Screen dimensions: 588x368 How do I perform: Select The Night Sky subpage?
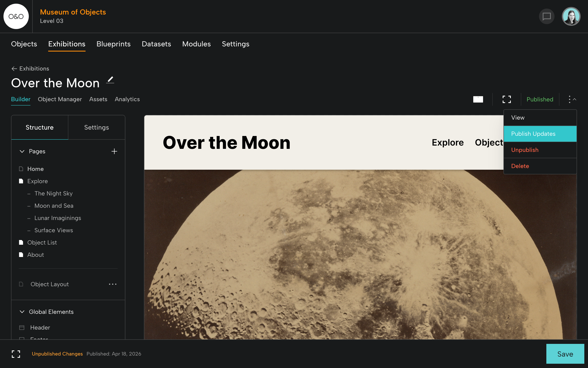tap(53, 193)
